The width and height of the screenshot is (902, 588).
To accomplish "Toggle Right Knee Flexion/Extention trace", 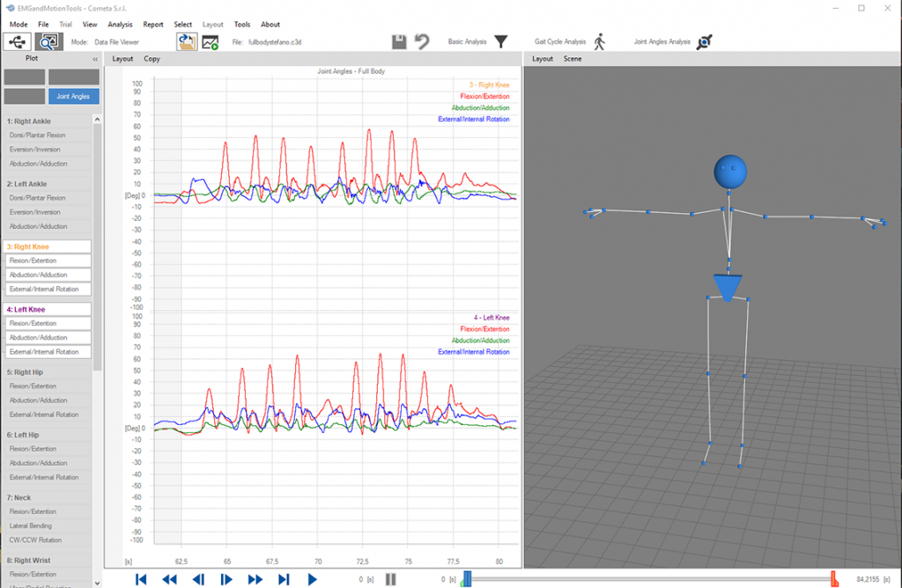I will point(48,261).
